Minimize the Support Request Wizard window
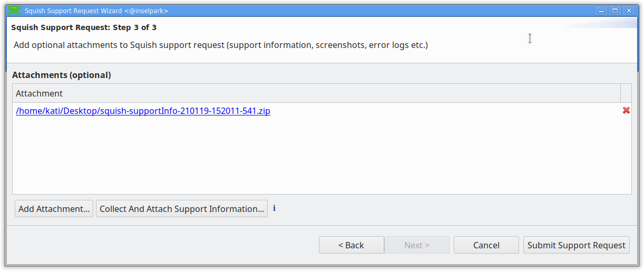This screenshot has width=644, height=271. coord(601,11)
